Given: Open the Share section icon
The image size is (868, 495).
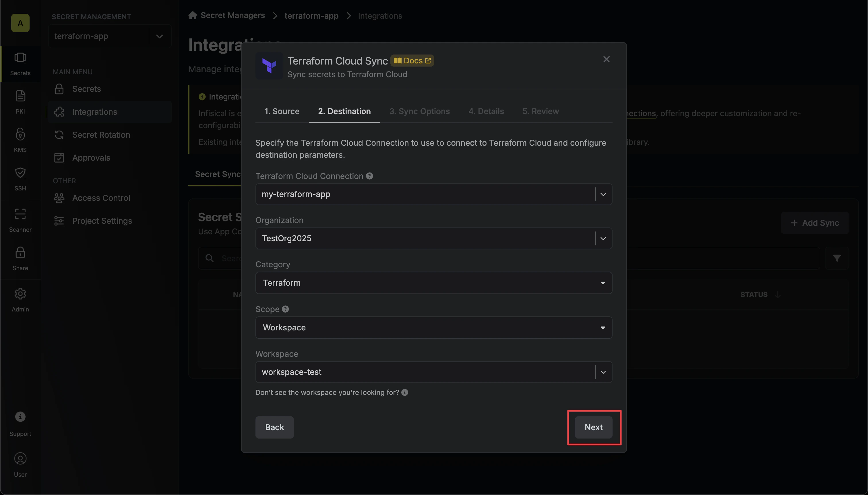Looking at the screenshot, I should (x=20, y=259).
